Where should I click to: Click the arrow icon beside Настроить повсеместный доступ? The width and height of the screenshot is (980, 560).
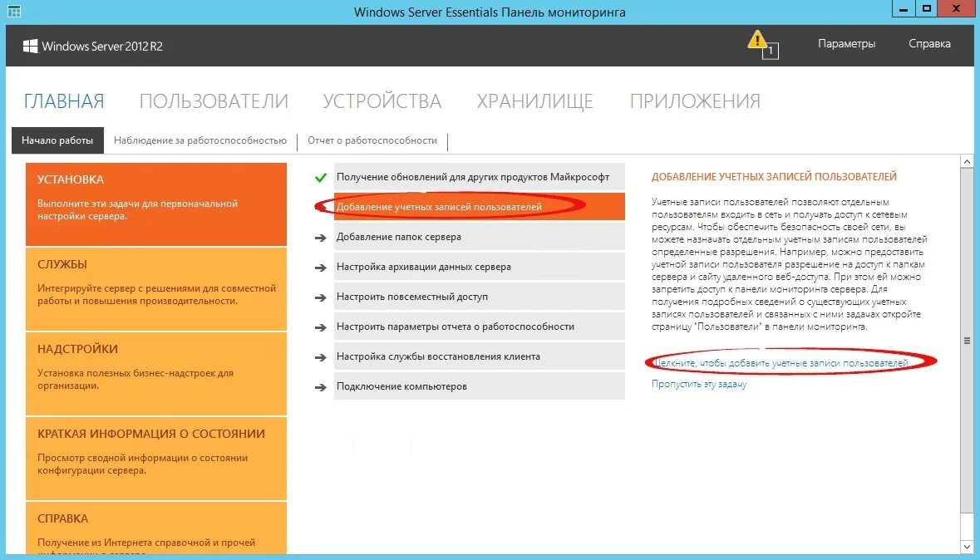click(x=321, y=297)
